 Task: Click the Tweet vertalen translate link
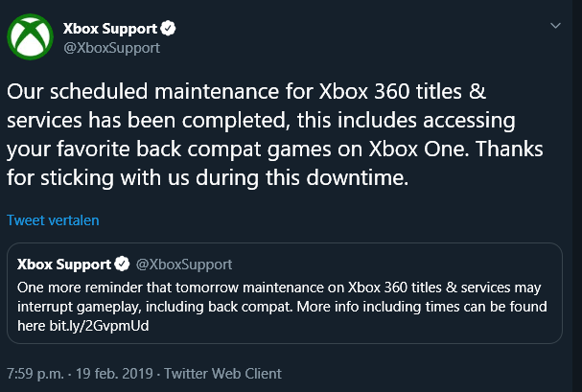[x=53, y=220]
